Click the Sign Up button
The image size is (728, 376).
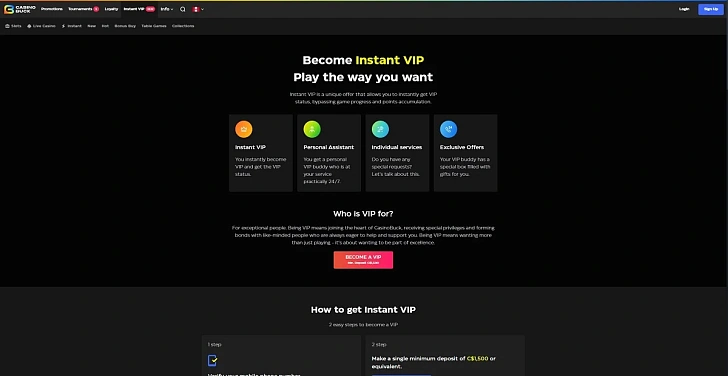tap(711, 9)
